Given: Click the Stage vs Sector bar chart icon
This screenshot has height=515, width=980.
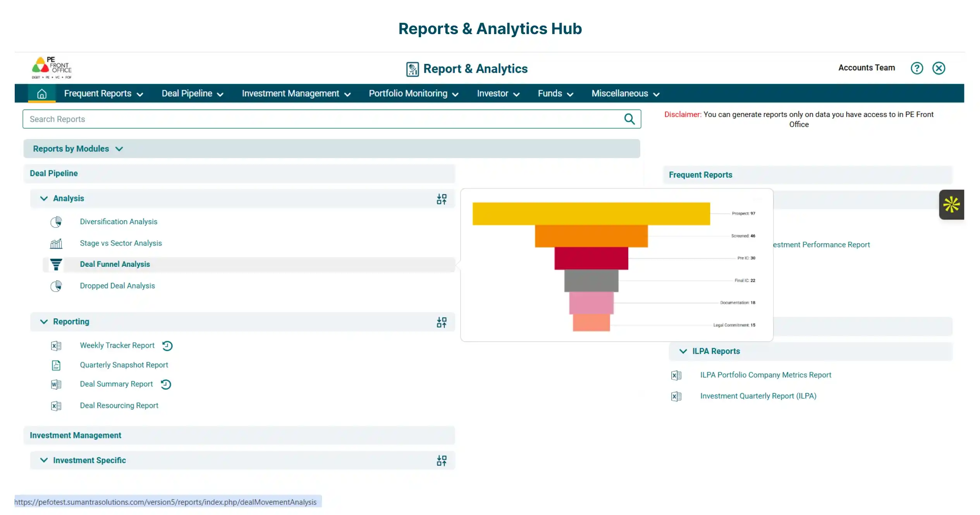Looking at the screenshot, I should [x=56, y=244].
